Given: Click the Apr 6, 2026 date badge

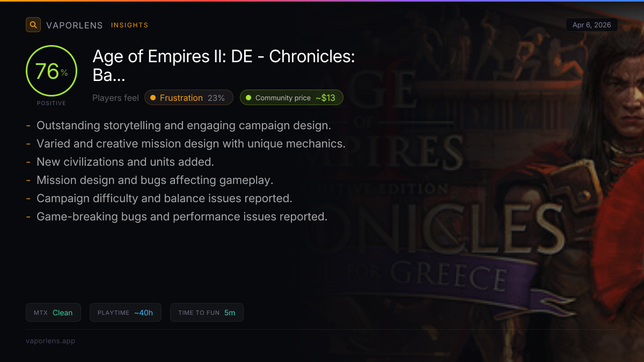Looking at the screenshot, I should point(591,25).
